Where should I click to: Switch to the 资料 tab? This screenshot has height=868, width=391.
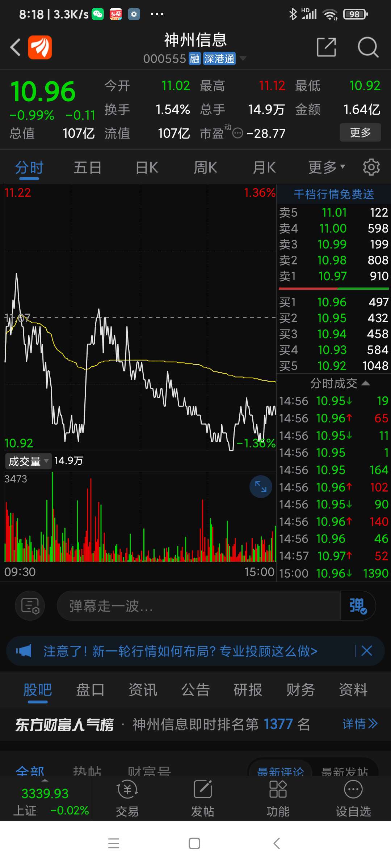coord(353,690)
